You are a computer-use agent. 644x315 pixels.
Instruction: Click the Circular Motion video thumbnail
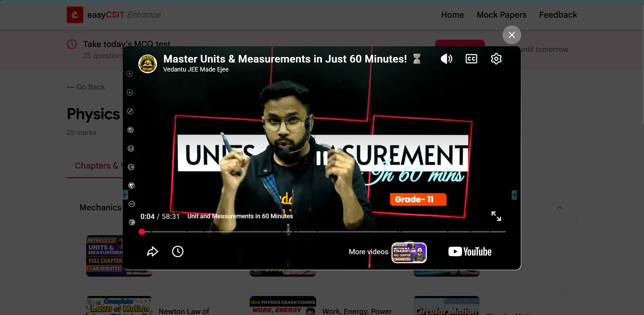447,306
